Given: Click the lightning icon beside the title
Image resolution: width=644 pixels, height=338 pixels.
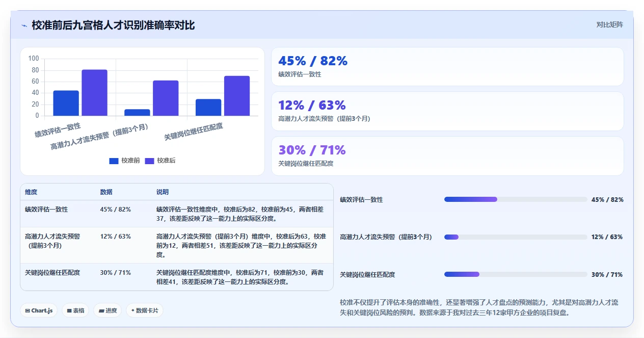Looking at the screenshot, I should 24,25.
